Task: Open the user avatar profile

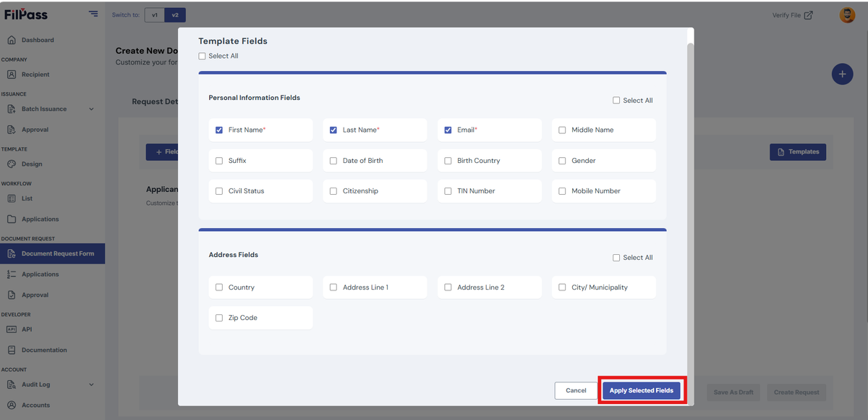Action: tap(847, 15)
